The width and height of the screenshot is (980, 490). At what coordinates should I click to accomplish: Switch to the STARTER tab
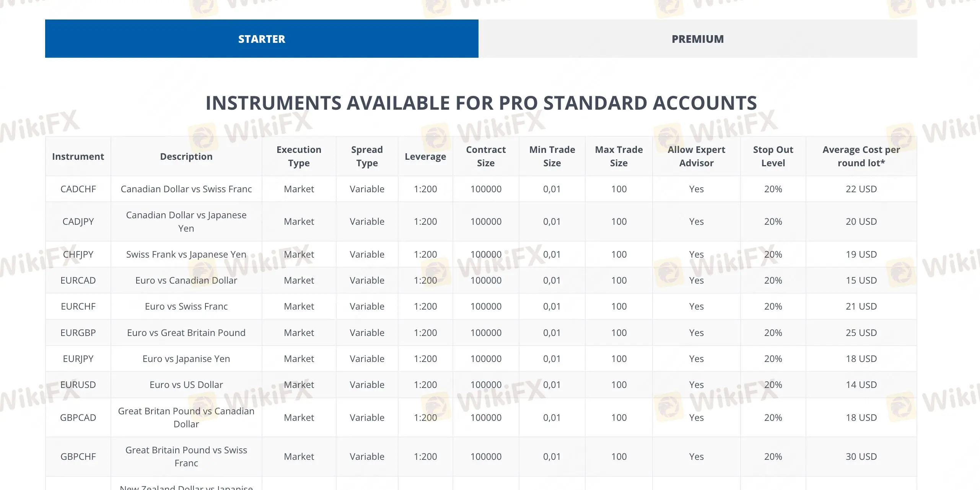coord(262,39)
